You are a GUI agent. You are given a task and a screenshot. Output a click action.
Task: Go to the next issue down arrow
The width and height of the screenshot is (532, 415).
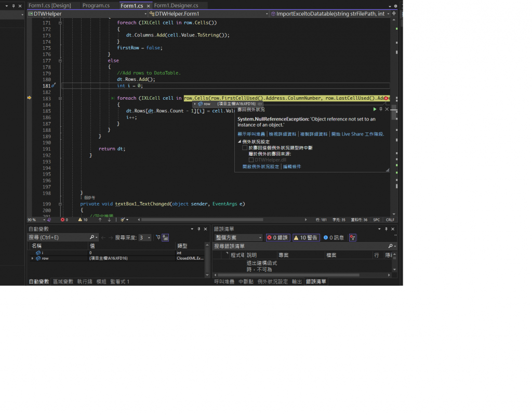point(109,220)
